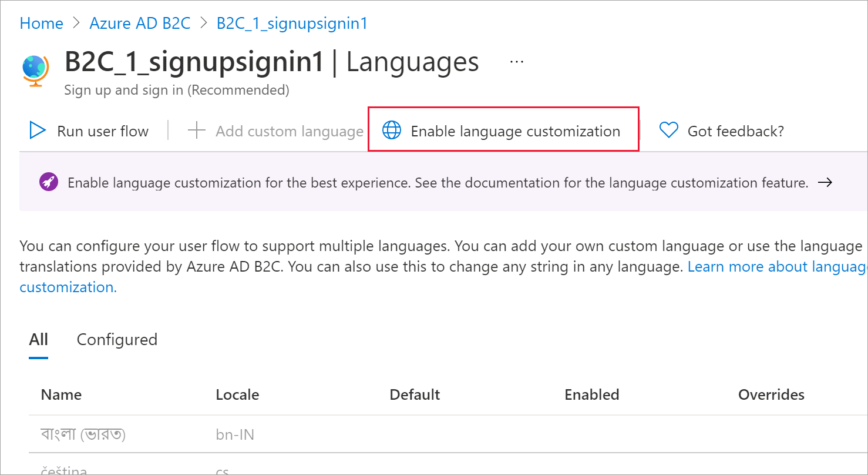Click the Enabled column header

(x=591, y=394)
